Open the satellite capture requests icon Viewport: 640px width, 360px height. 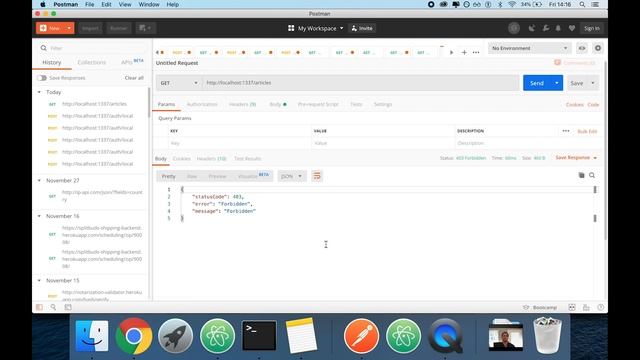[x=531, y=28]
